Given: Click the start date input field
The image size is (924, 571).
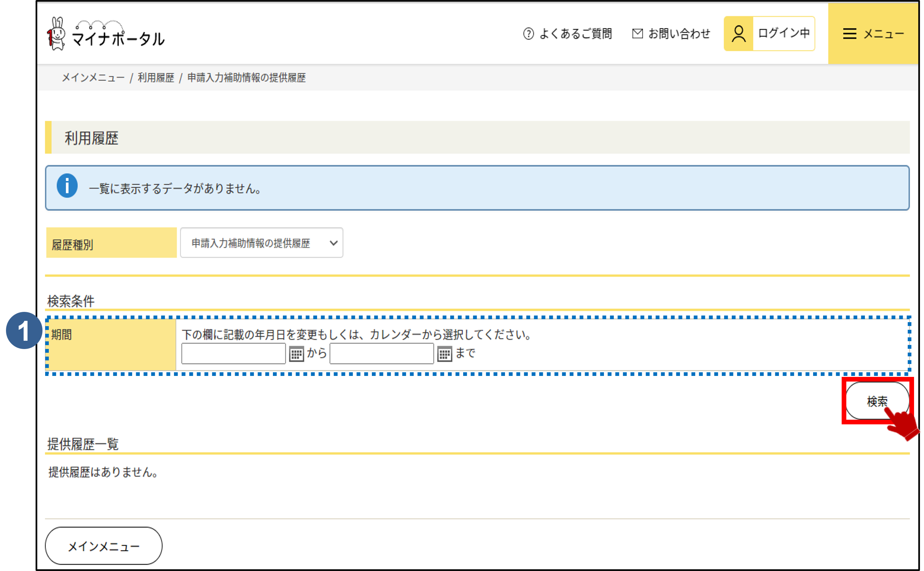Looking at the screenshot, I should coord(233,353).
